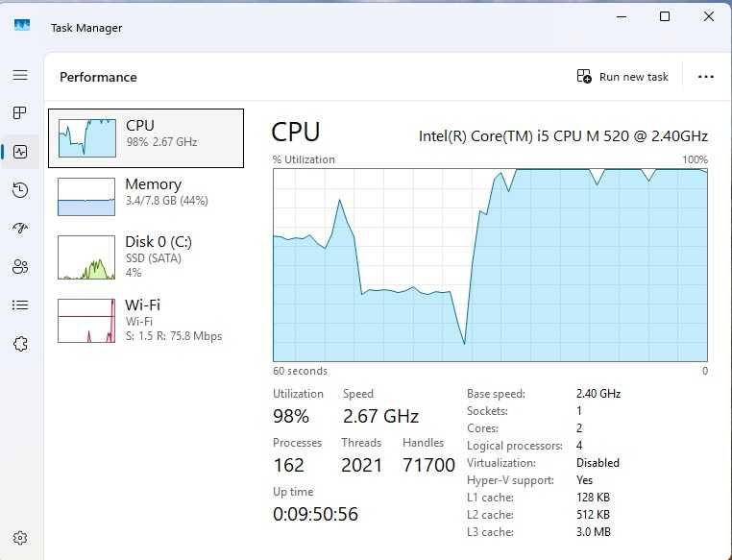Screen dimensions: 732x560
Task: Open the Startup apps sidebar icon
Action: pos(20,229)
